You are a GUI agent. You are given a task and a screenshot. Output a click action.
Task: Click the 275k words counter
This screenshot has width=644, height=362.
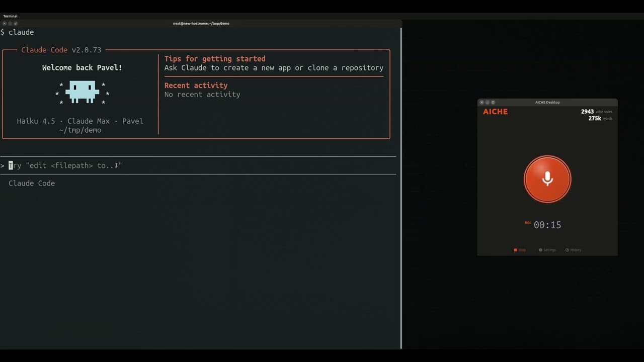(600, 118)
